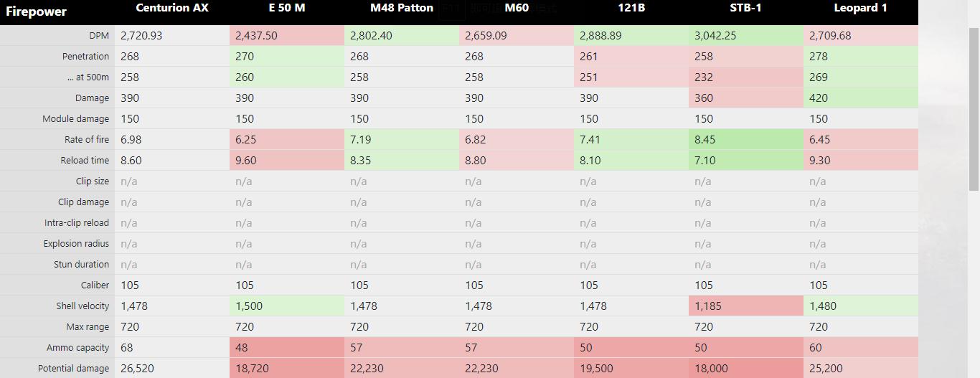Select the E 50 M tank header
This screenshot has height=378, width=980.
click(x=287, y=9)
